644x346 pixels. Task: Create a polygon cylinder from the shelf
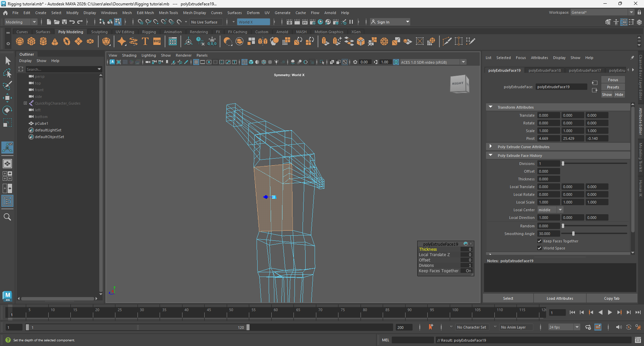(43, 41)
